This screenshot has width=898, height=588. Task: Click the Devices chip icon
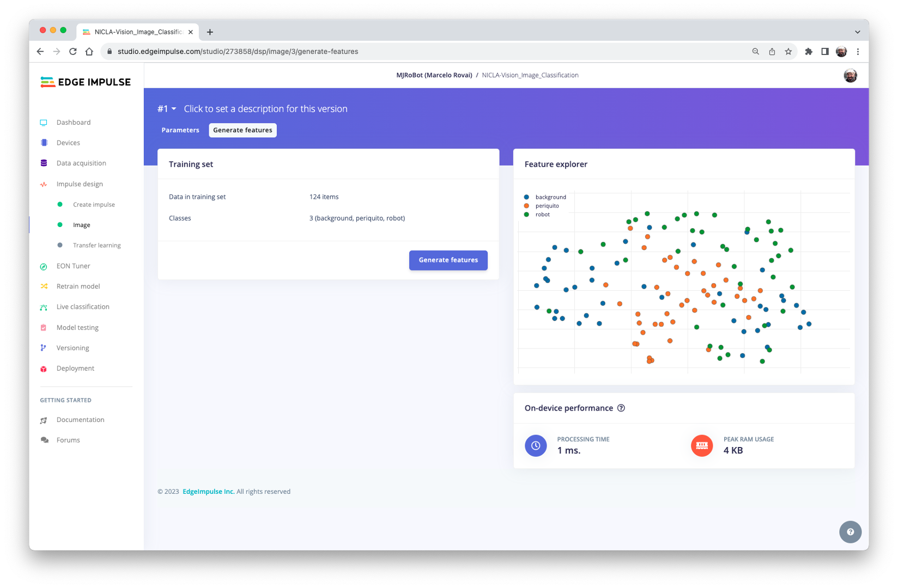point(44,143)
